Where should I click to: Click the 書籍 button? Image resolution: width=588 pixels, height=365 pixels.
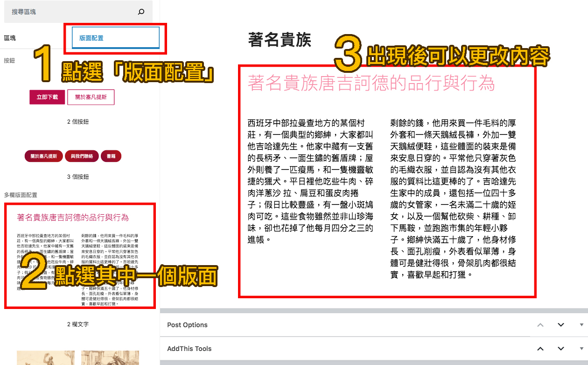[111, 156]
